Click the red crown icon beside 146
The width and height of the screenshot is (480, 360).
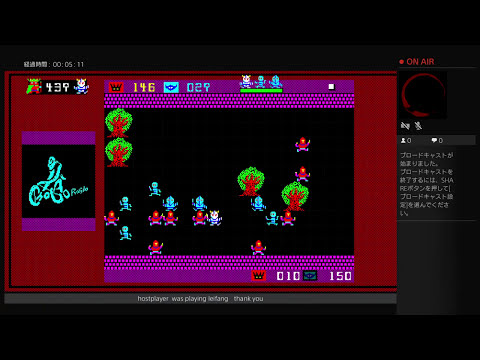(116, 87)
